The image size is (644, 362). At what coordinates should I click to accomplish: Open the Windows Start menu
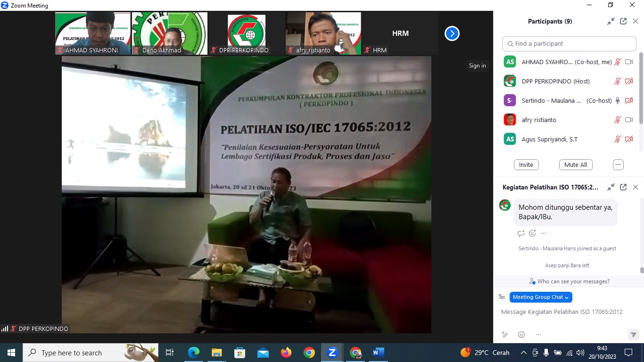[x=11, y=353]
